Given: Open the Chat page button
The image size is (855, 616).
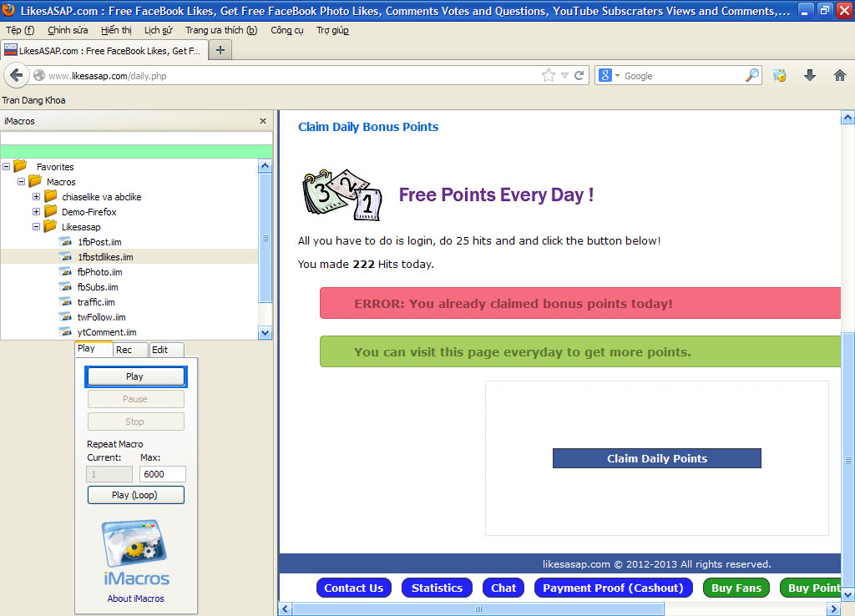Looking at the screenshot, I should 503,588.
